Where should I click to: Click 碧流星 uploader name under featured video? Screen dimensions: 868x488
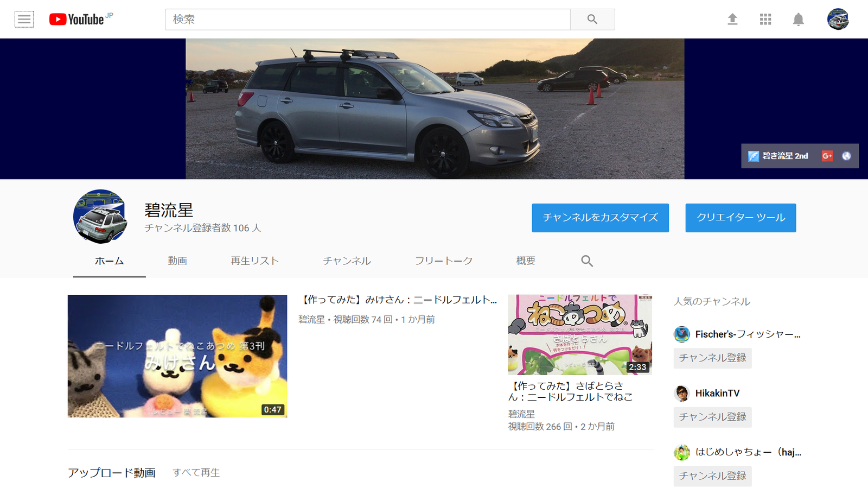(x=311, y=320)
